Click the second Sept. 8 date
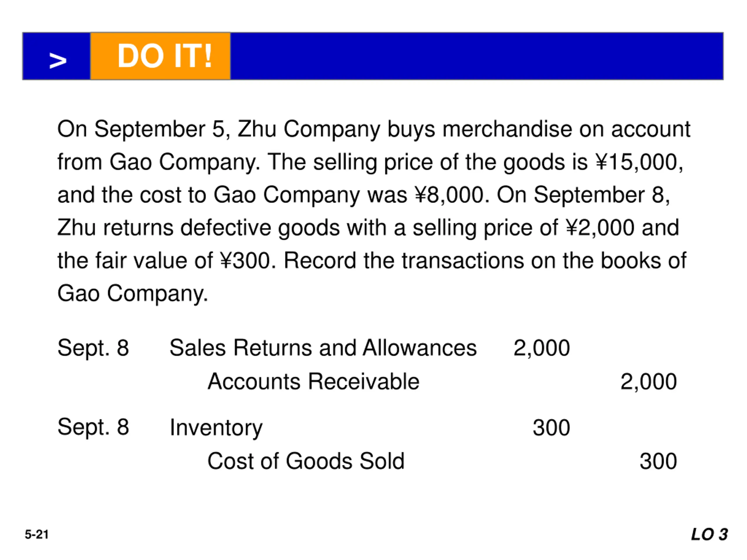Screen dimensions: 747x560 (93, 427)
